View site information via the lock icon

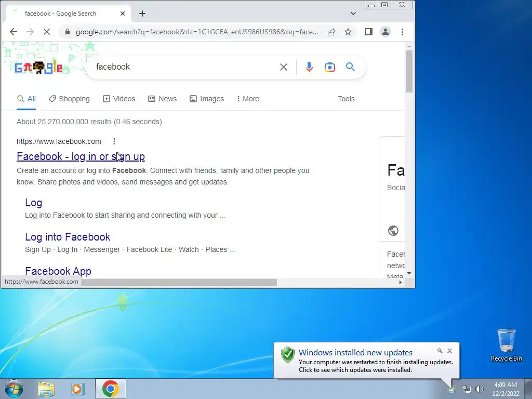pos(68,32)
